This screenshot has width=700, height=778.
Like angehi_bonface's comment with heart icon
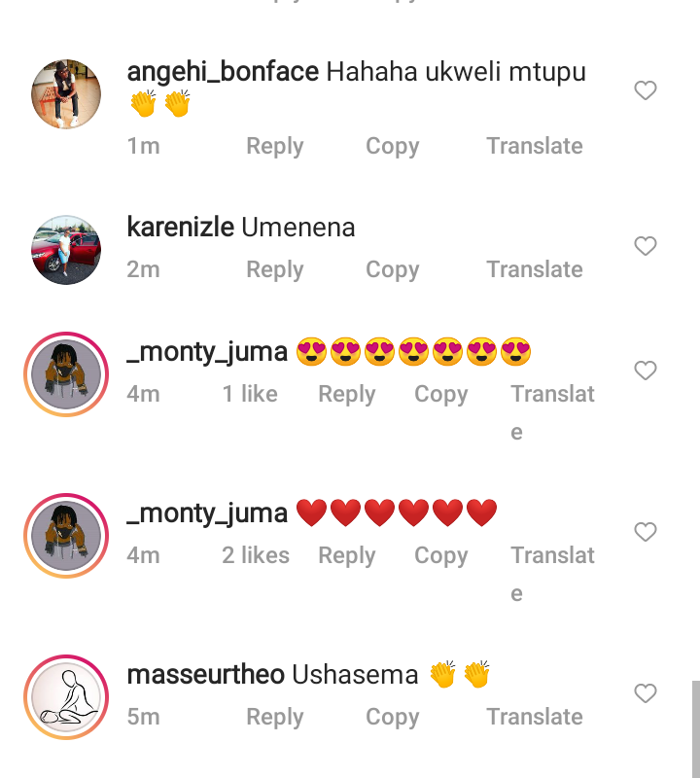(645, 90)
